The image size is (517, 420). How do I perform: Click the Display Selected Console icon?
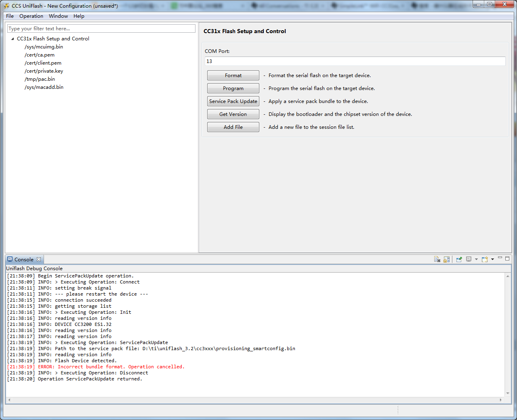click(x=469, y=259)
